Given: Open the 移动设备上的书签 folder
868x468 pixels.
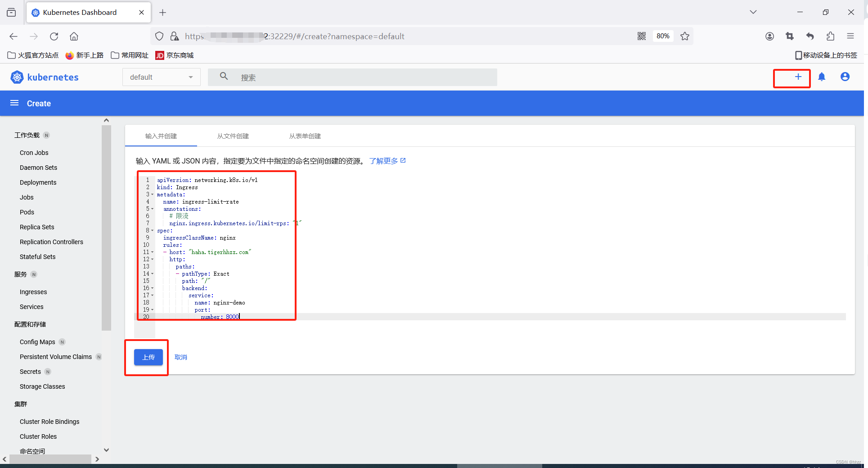Looking at the screenshot, I should tap(826, 55).
